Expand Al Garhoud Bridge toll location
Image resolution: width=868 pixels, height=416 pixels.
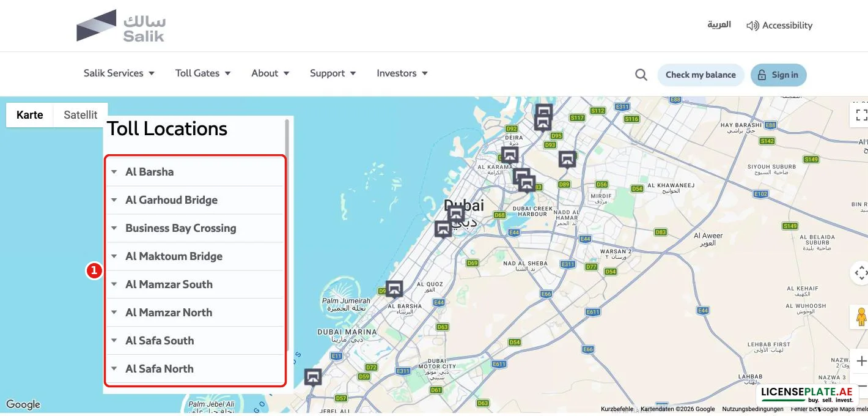click(195, 200)
